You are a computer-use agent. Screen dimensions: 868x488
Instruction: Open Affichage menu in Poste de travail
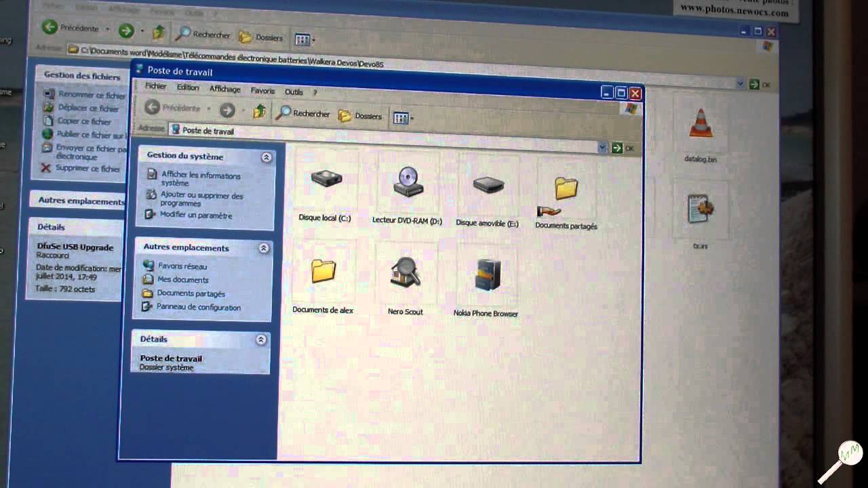(x=224, y=89)
